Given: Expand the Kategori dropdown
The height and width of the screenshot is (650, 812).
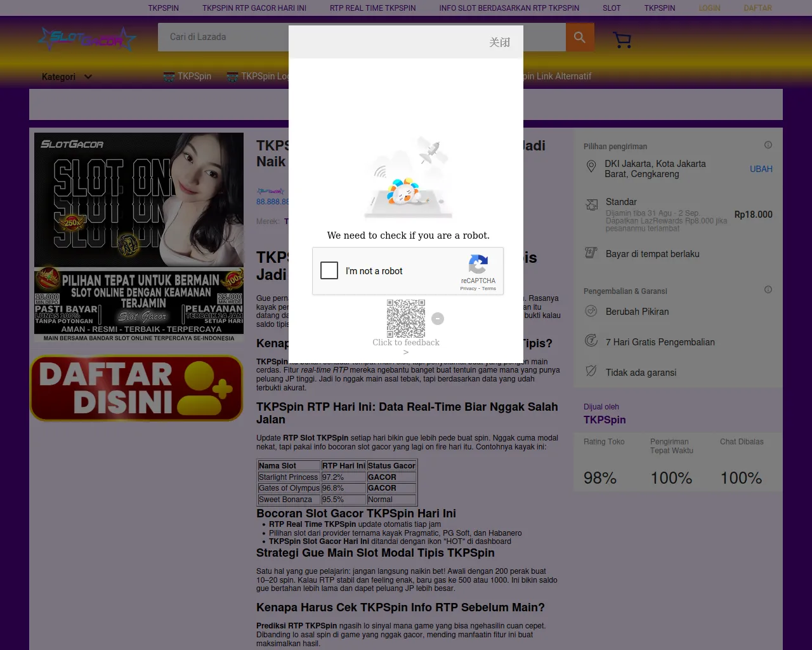Looking at the screenshot, I should tap(67, 77).
